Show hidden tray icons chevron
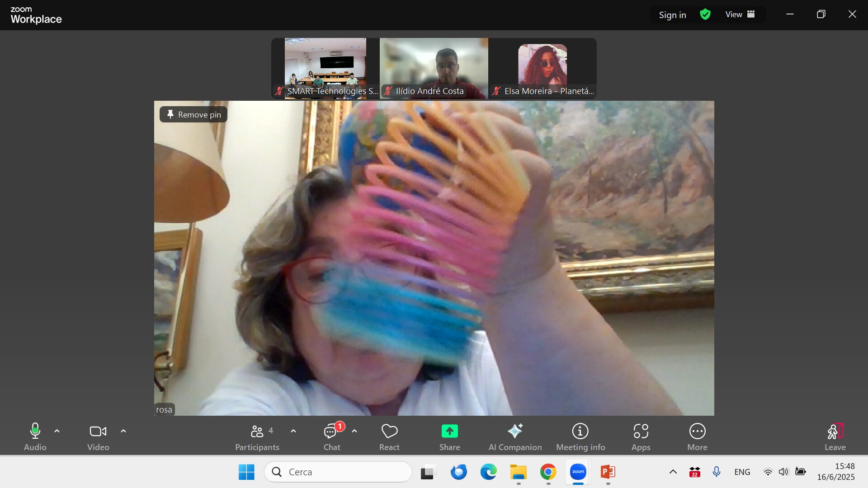 (x=673, y=472)
